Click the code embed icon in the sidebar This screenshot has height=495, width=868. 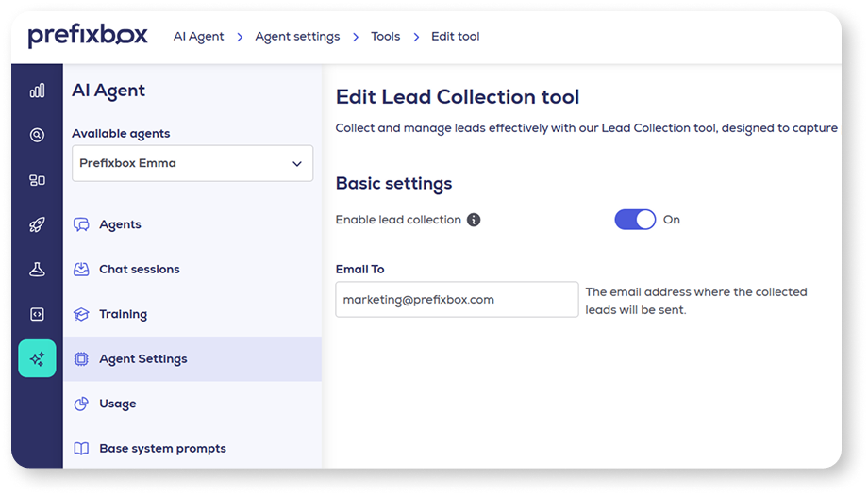coord(37,314)
